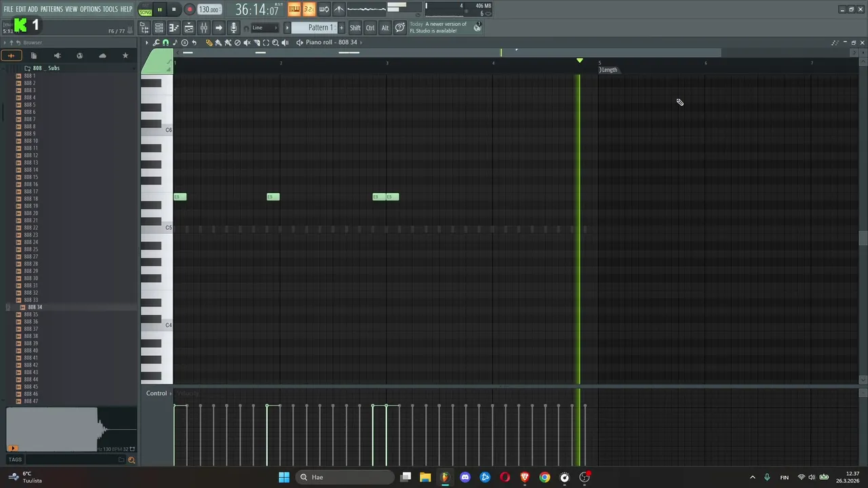
Task: Expand the browser options arrow
Action: click(x=5, y=43)
